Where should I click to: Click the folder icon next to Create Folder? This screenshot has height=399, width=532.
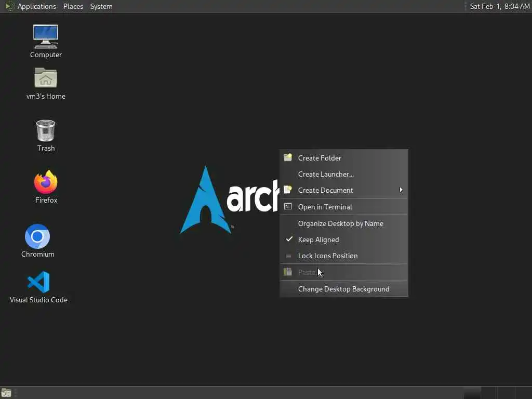coord(288,157)
